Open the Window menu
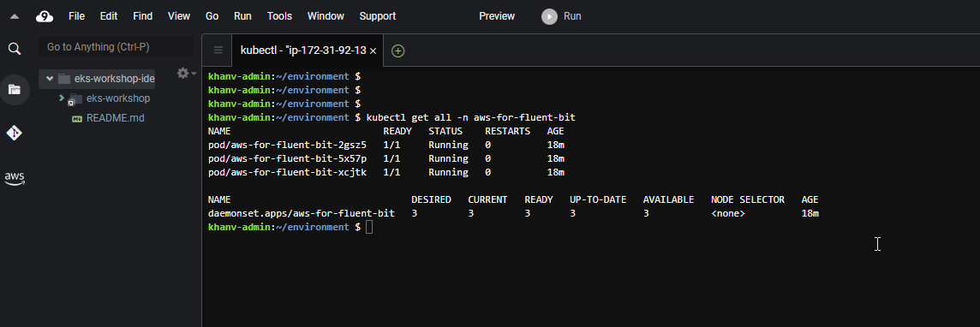 tap(325, 16)
